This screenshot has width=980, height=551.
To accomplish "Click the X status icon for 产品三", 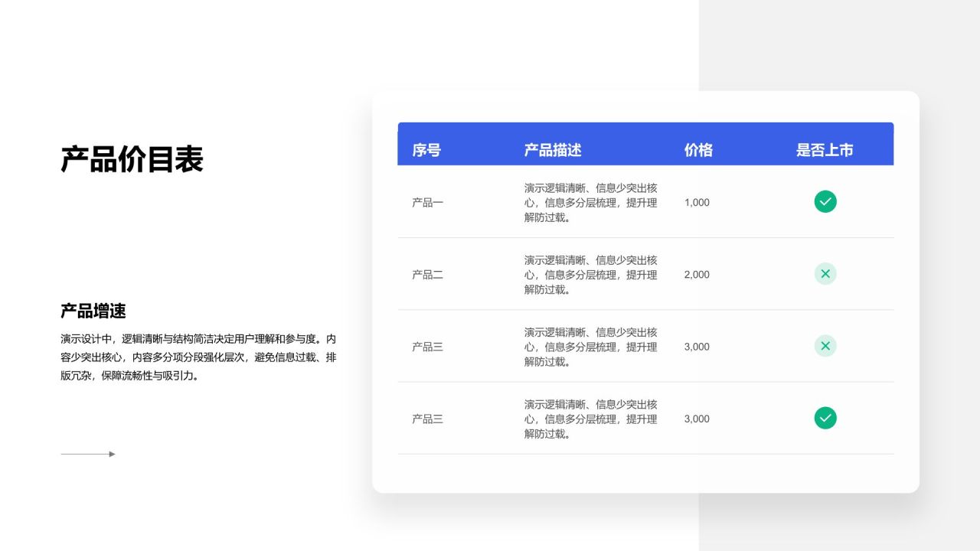I will tap(825, 345).
